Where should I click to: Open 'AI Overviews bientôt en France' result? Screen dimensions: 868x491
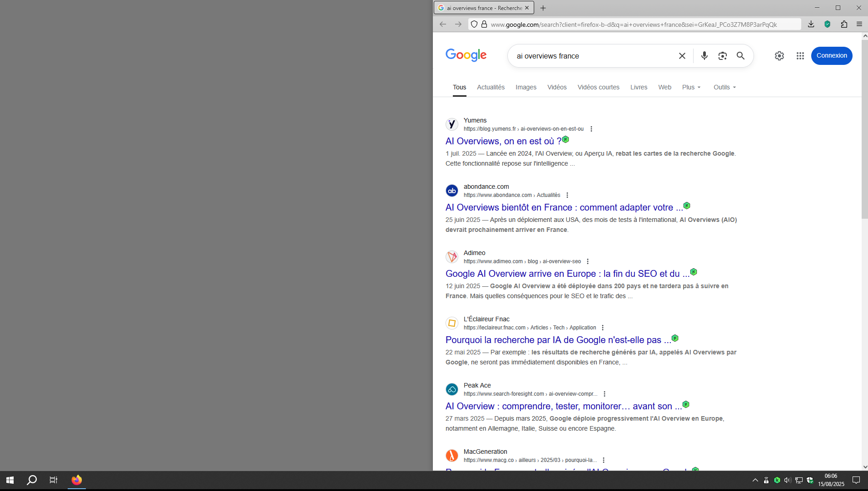click(564, 207)
